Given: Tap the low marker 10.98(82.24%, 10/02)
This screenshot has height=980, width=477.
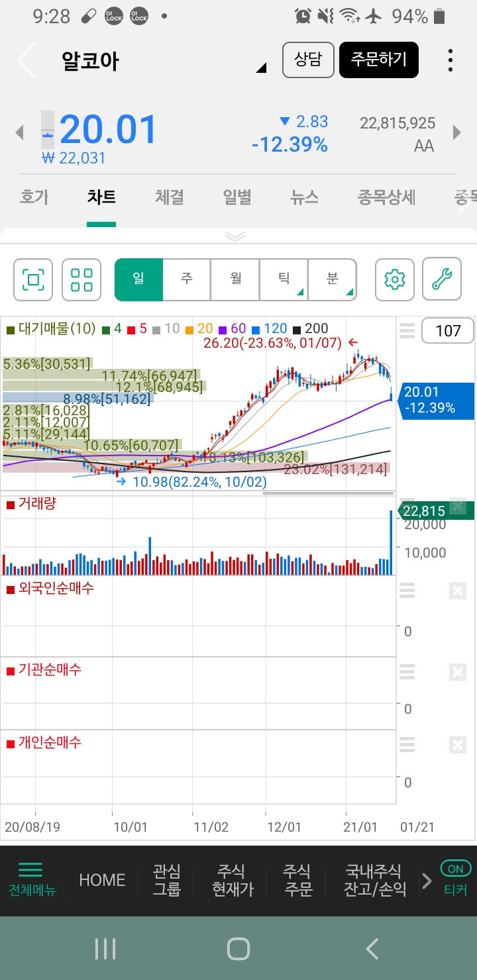Looking at the screenshot, I should [x=200, y=481].
